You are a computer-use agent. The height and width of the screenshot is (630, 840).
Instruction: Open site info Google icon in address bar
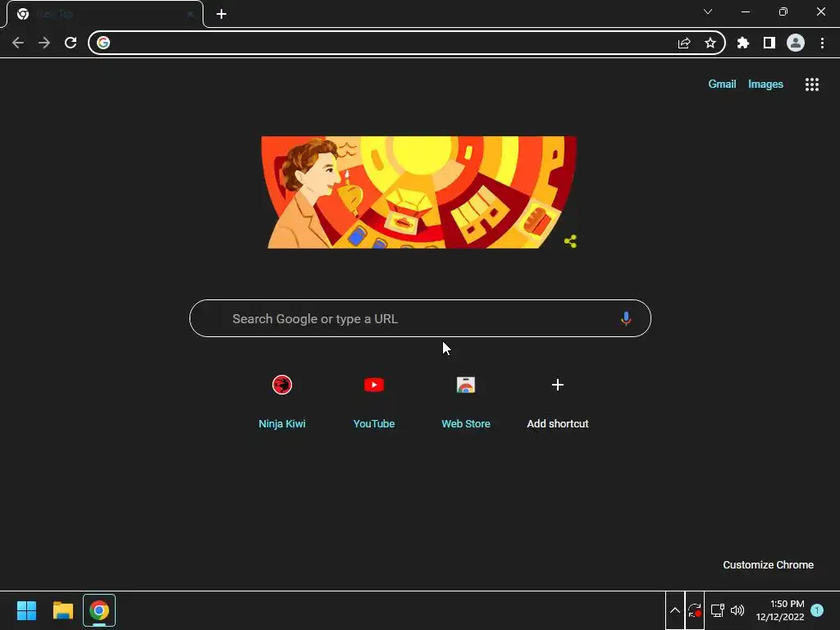point(103,43)
